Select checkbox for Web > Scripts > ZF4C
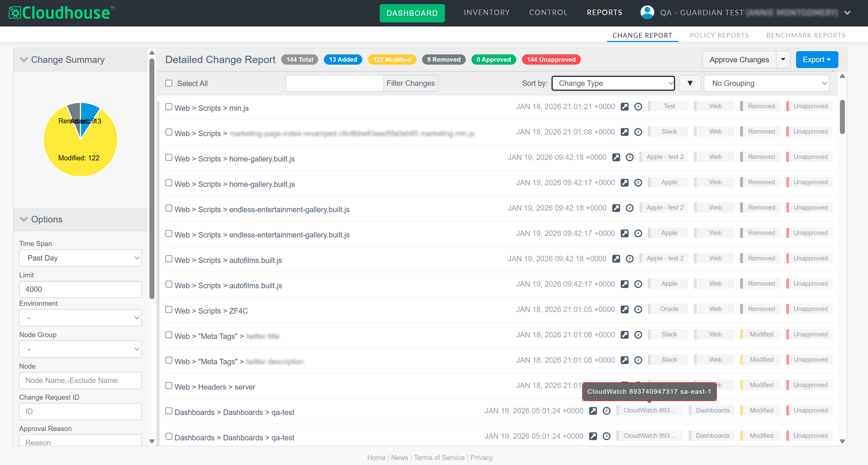The width and height of the screenshot is (868, 465). (x=169, y=310)
